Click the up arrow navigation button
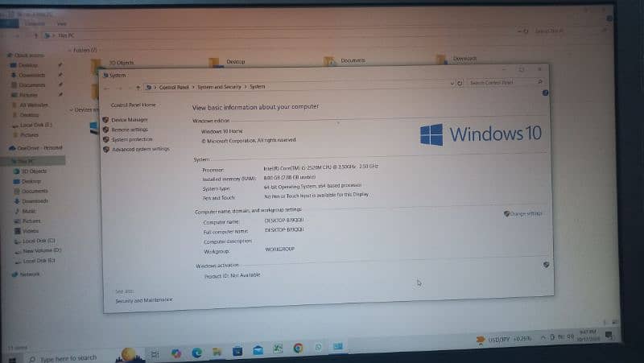The height and width of the screenshot is (363, 644). (x=138, y=86)
